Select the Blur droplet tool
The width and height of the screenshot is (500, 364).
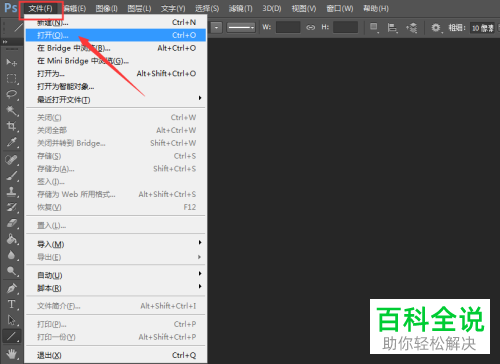click(12, 255)
